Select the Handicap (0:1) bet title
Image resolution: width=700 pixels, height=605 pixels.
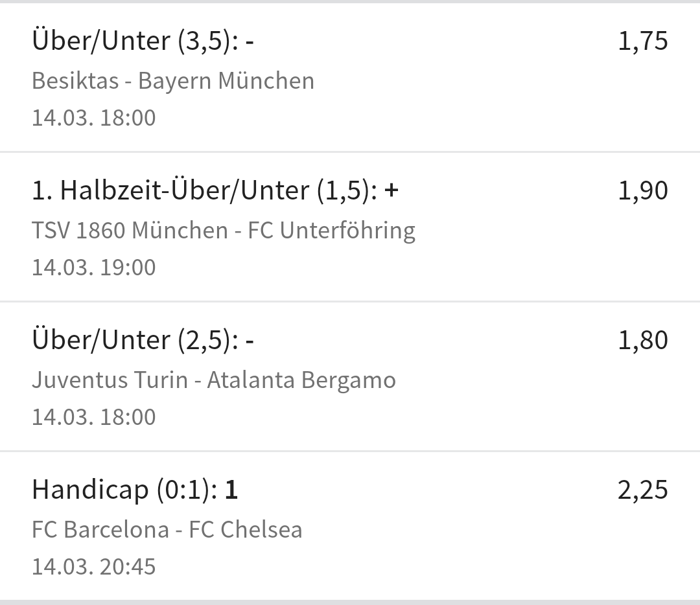click(x=124, y=490)
